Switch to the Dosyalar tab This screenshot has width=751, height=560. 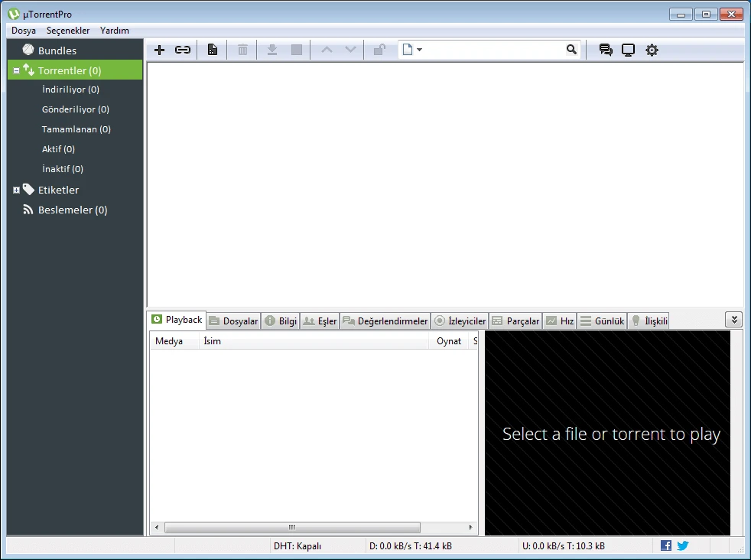[233, 321]
